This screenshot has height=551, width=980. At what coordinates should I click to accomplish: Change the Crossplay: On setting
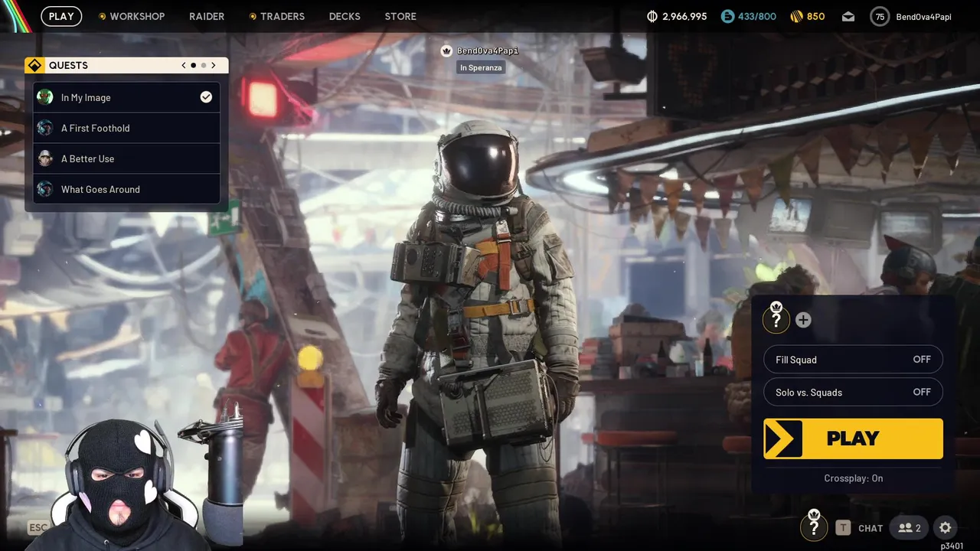click(x=853, y=478)
